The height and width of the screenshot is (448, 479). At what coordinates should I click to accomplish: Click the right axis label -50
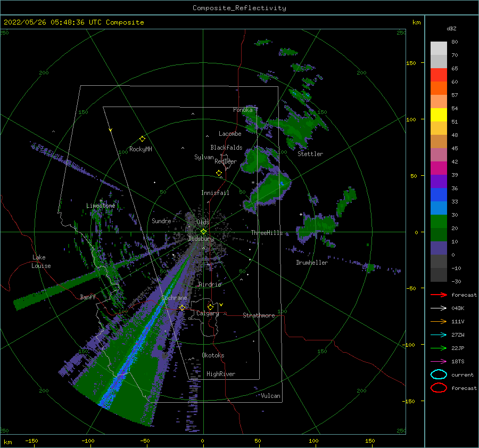(x=410, y=288)
